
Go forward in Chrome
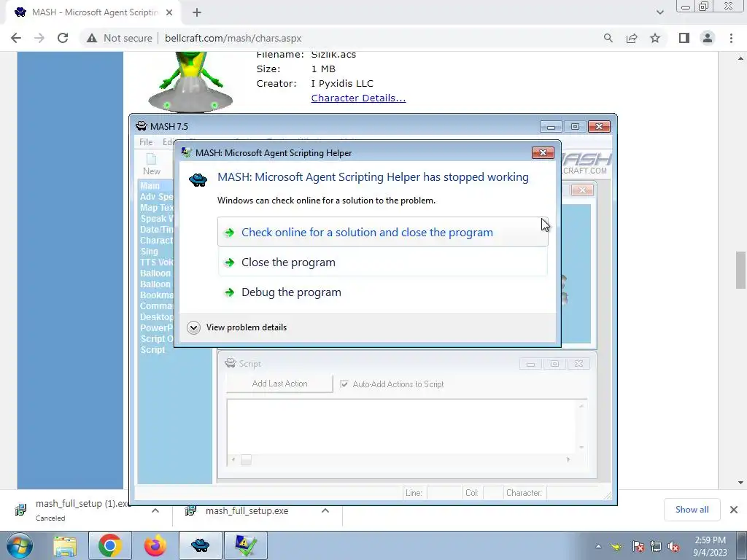tap(39, 38)
